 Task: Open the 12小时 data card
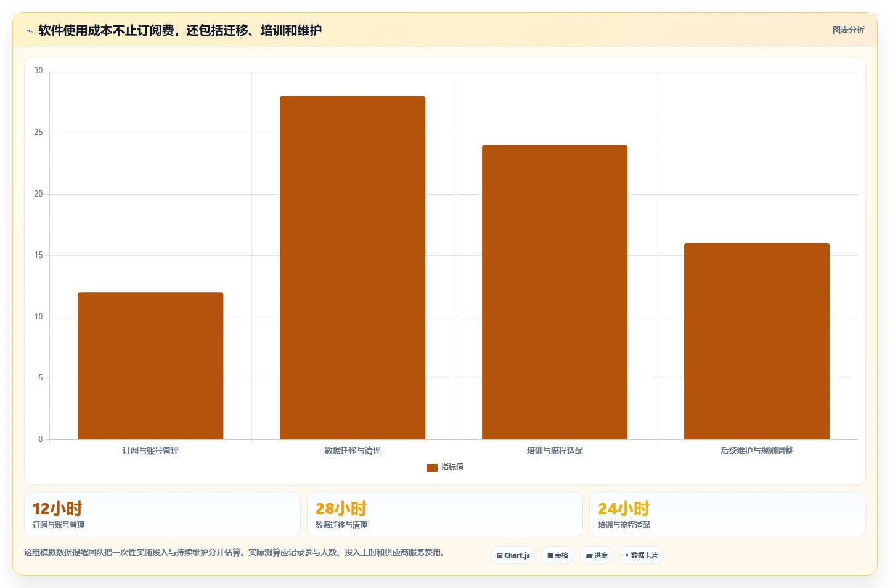coord(162,515)
